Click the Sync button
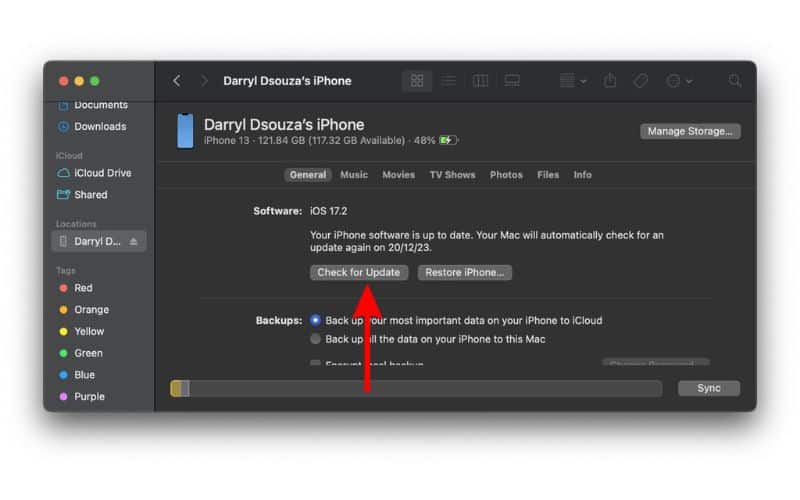The width and height of the screenshot is (800, 500). pyautogui.click(x=709, y=388)
